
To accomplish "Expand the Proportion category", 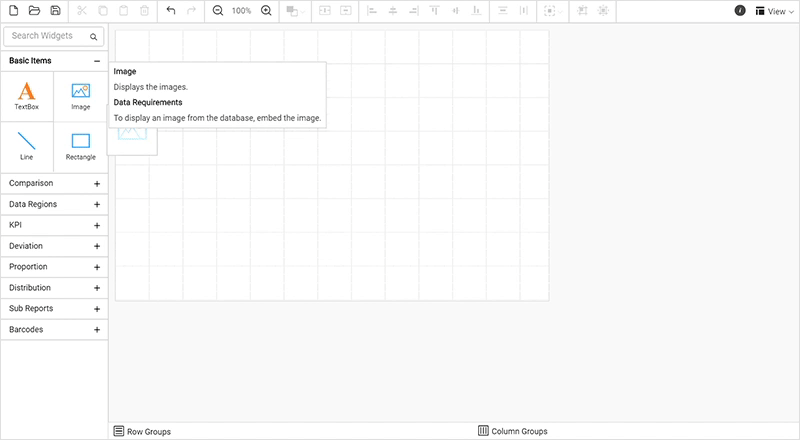I will 54,267.
